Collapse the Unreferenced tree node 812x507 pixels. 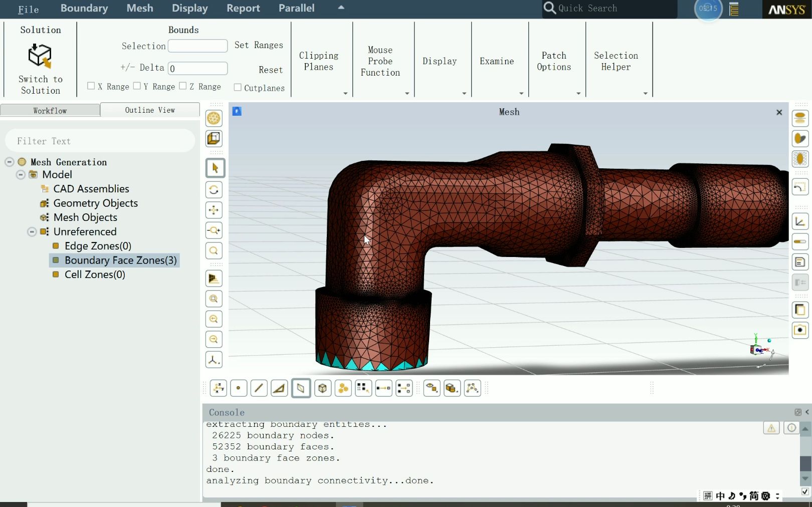(32, 231)
